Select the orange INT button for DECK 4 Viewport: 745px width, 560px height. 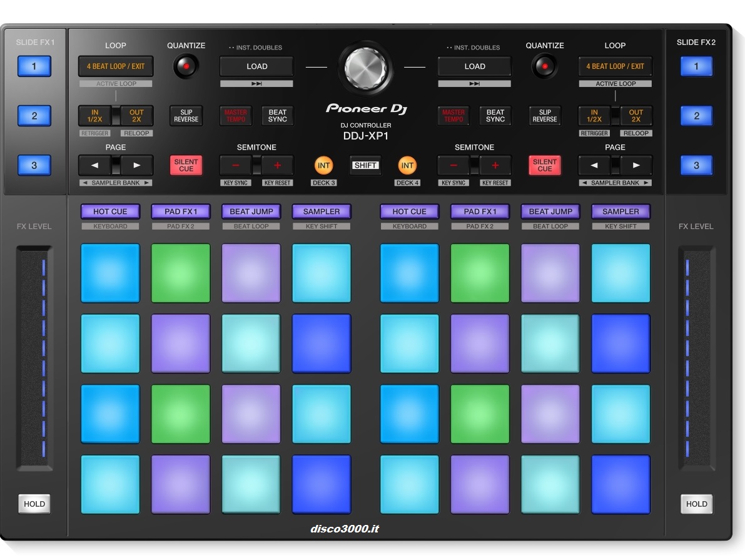coord(407,165)
